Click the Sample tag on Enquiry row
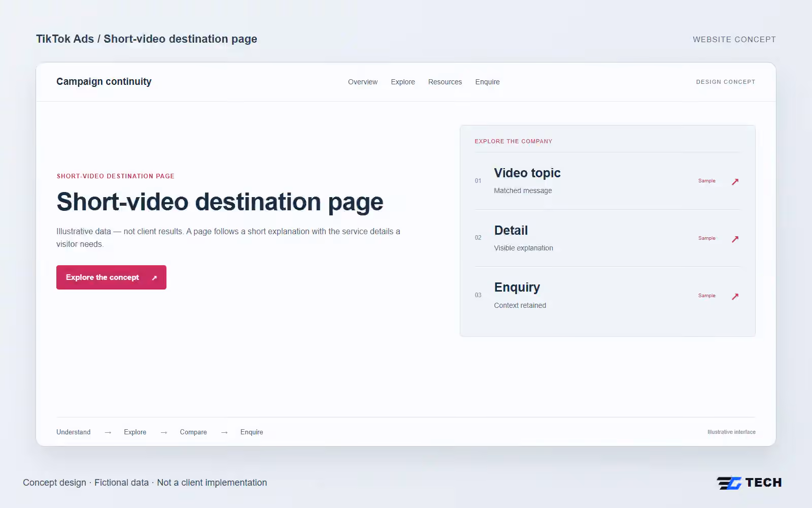Image resolution: width=812 pixels, height=508 pixels. tap(706, 296)
